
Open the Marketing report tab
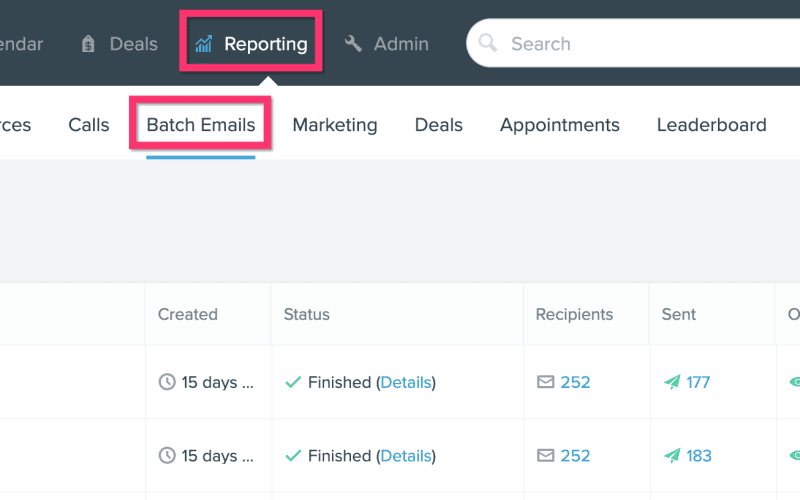[335, 125]
